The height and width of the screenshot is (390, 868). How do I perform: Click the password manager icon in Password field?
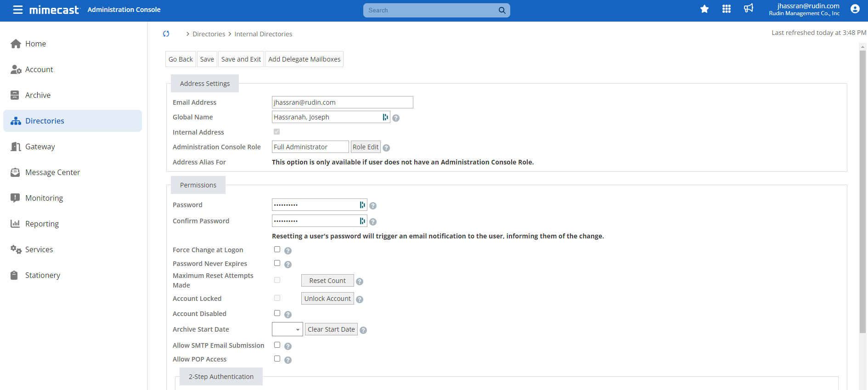(362, 205)
